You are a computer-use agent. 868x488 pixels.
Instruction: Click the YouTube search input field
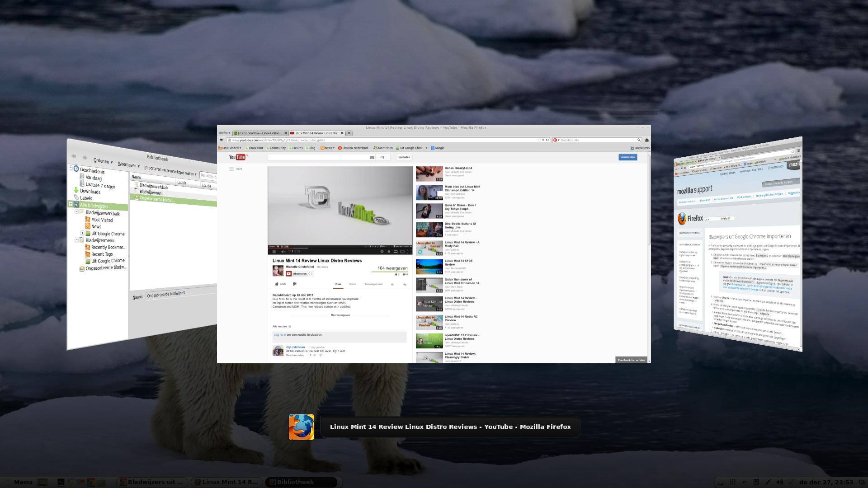[x=321, y=157]
